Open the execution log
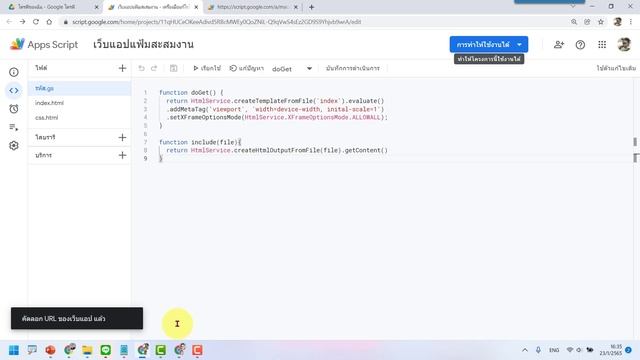Image resolution: width=640 pixels, height=360 pixels. [x=353, y=68]
